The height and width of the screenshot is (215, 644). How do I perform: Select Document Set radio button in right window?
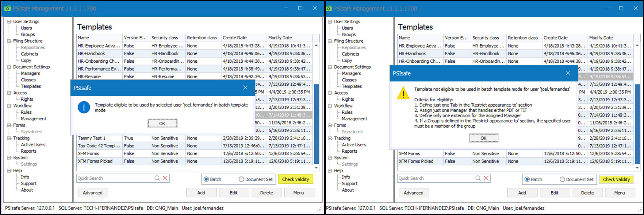tap(562, 179)
